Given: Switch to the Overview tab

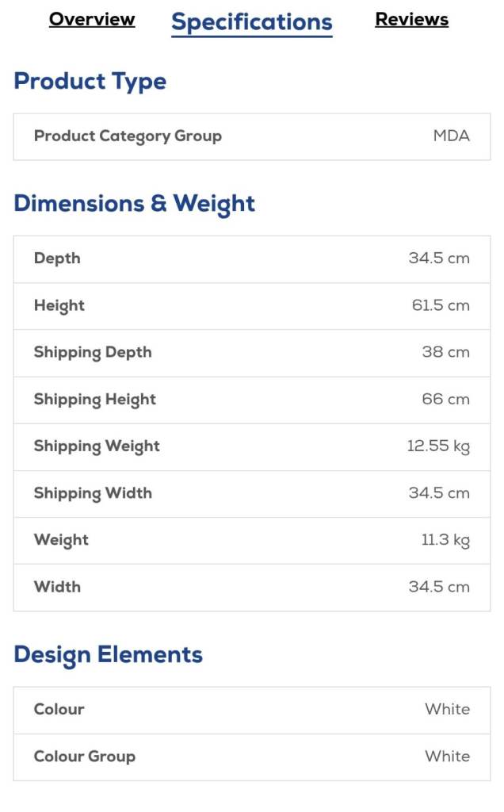Looking at the screenshot, I should (x=92, y=20).
